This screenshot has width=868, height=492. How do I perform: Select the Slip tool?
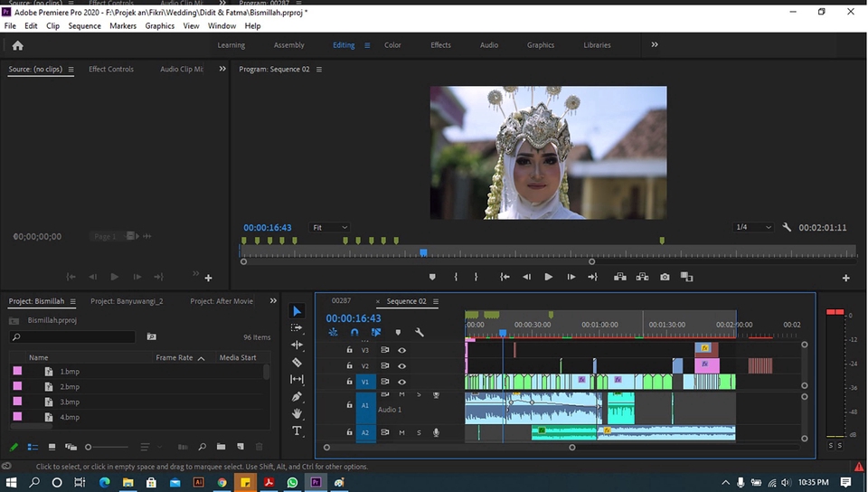297,379
